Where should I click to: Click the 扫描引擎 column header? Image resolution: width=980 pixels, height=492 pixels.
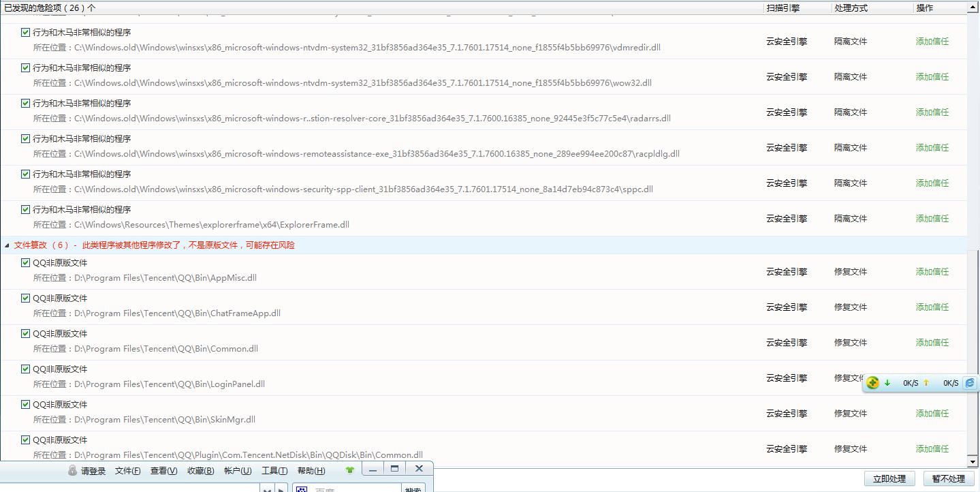783,8
